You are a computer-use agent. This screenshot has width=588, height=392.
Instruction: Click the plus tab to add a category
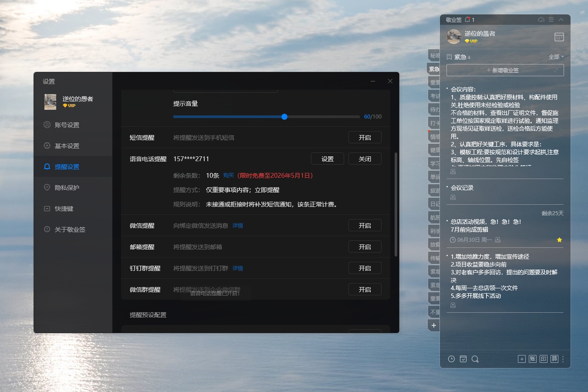click(x=434, y=325)
